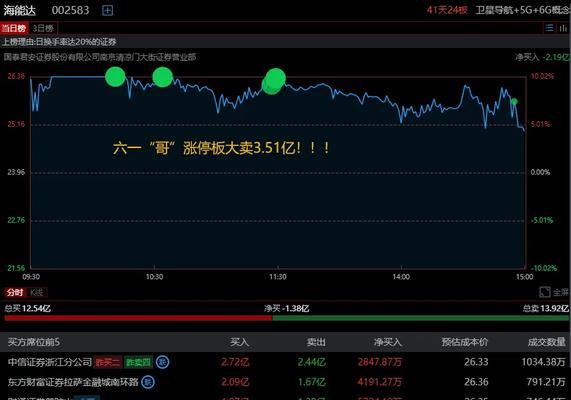Select the 当日榜 tab

pos(14,28)
